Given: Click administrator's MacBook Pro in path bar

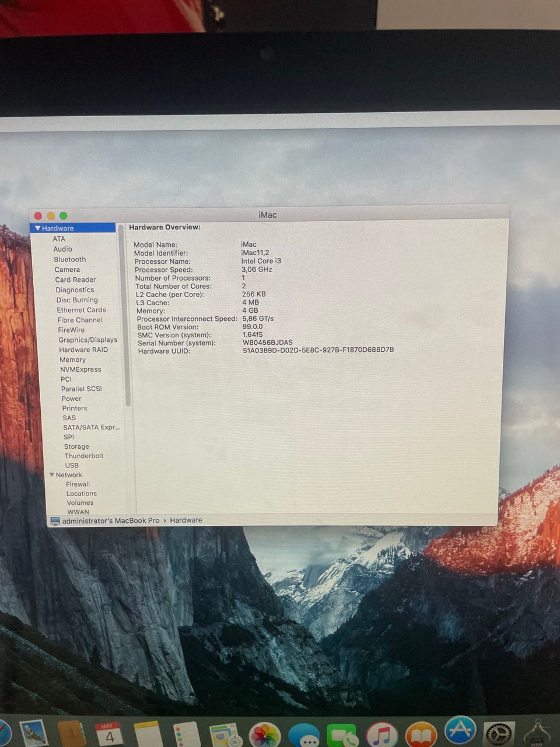Looking at the screenshot, I should (x=111, y=521).
